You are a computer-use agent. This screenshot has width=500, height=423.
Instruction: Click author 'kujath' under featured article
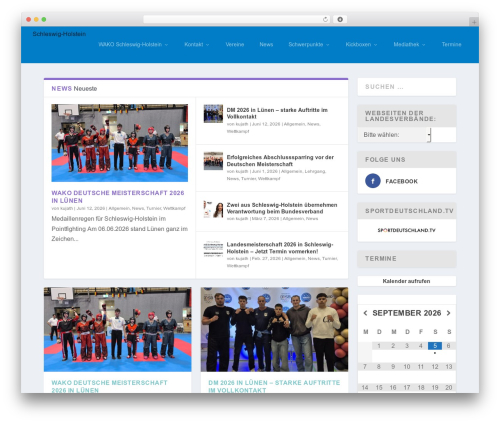[x=66, y=208]
